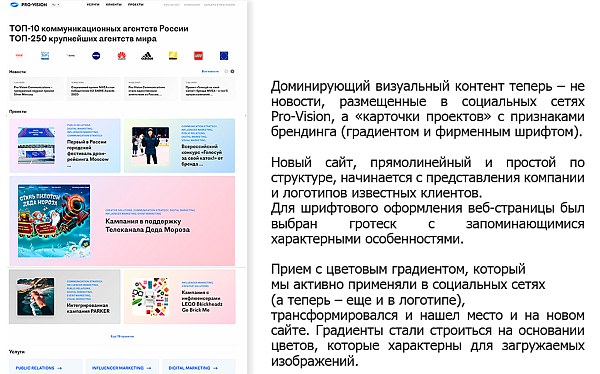Image resolution: width=600 pixels, height=374 pixels.
Task: Click the Pro-Vision logo in the header
Action: click(29, 5)
